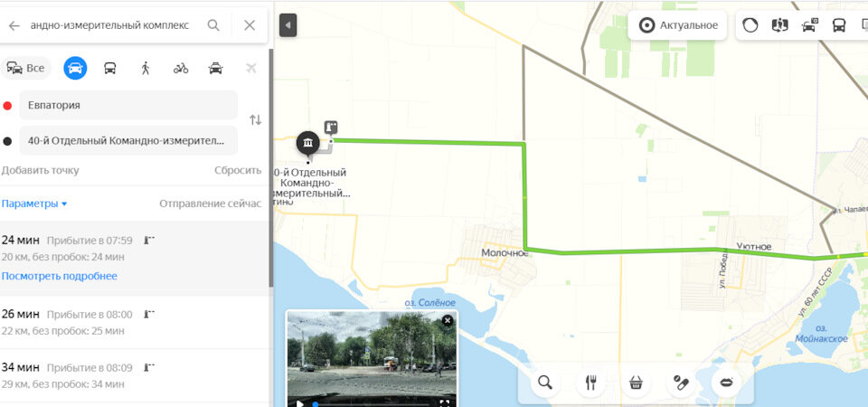This screenshot has height=407, width=868.
Task: Select car route mode
Action: coord(75,69)
